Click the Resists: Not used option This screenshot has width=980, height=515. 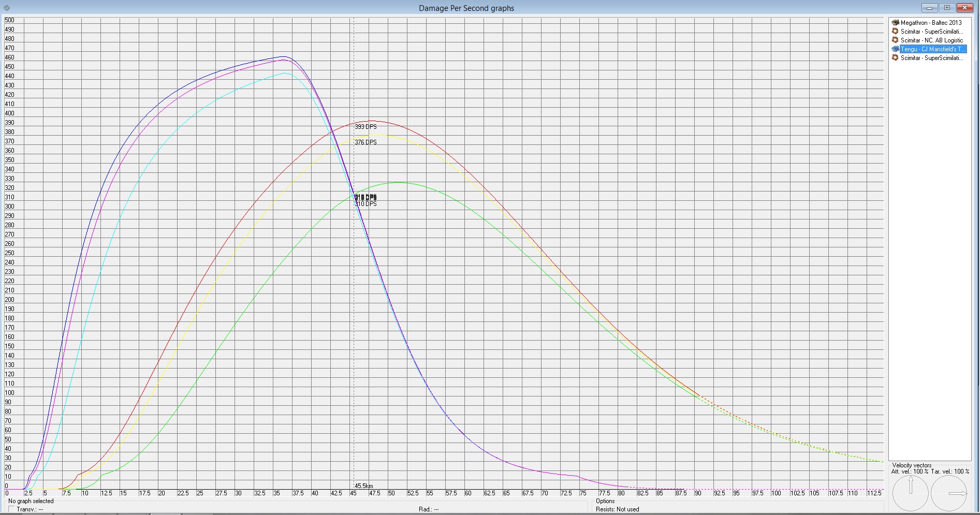[617, 509]
